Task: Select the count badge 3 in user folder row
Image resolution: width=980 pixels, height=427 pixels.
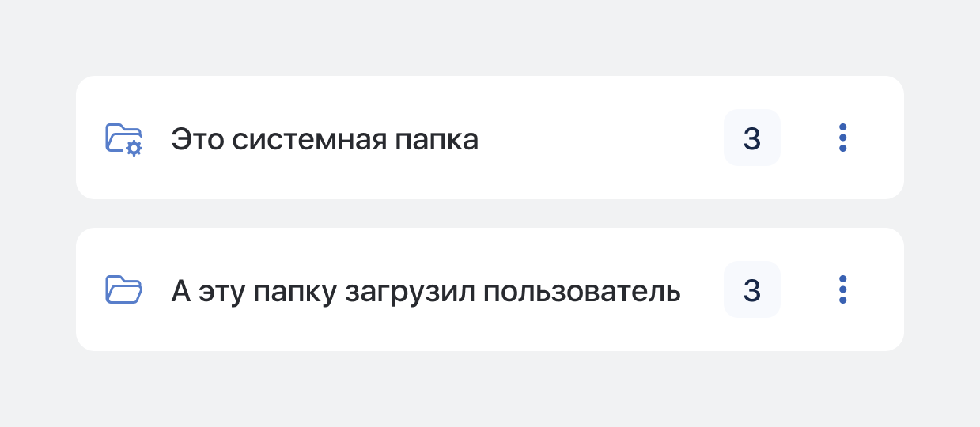Action: click(x=752, y=290)
